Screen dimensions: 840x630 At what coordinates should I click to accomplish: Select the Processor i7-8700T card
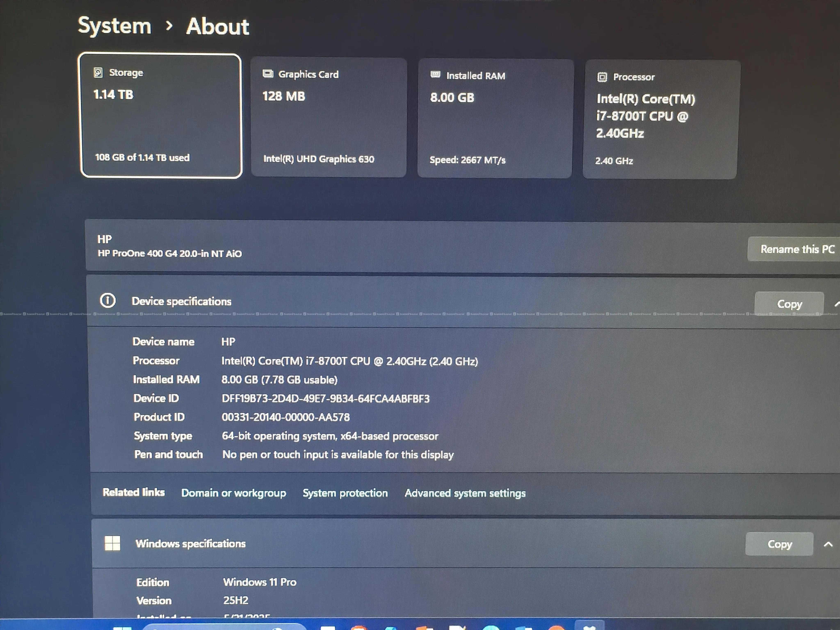pyautogui.click(x=662, y=120)
